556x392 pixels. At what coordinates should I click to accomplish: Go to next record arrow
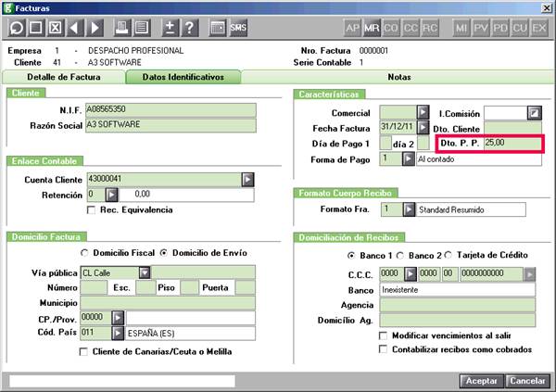point(95,27)
